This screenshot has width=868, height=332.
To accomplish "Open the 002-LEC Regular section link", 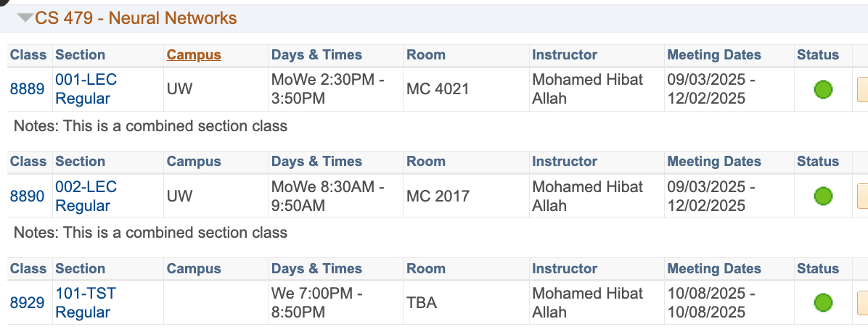I will 86,196.
